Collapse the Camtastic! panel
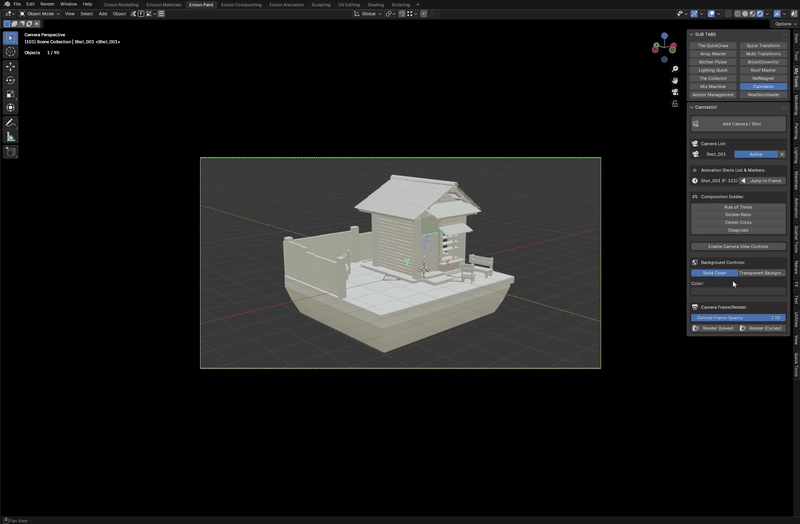Viewport: 800px width, 524px height. click(691, 107)
